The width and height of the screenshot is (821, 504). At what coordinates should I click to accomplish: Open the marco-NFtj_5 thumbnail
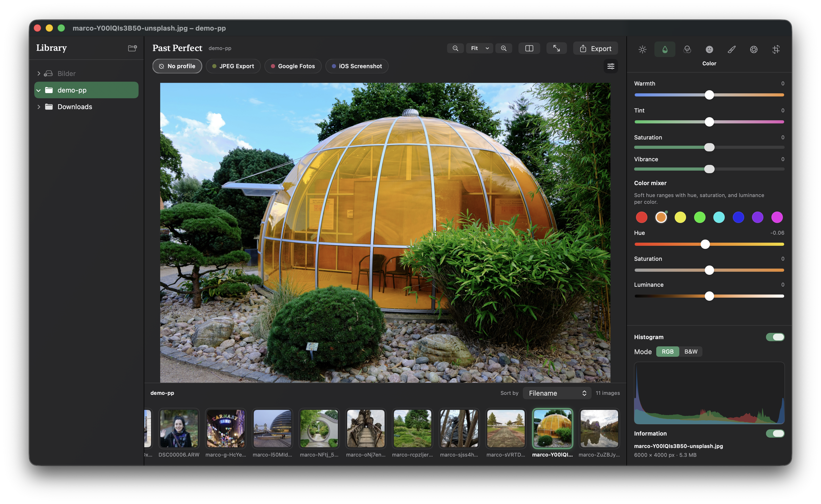click(319, 429)
